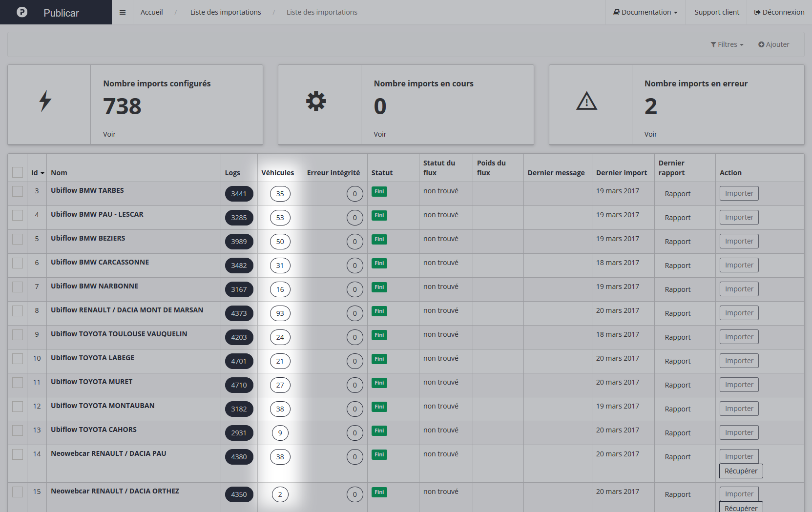
Task: Click integrity error badge 0 for BMW TARBES
Action: point(355,194)
